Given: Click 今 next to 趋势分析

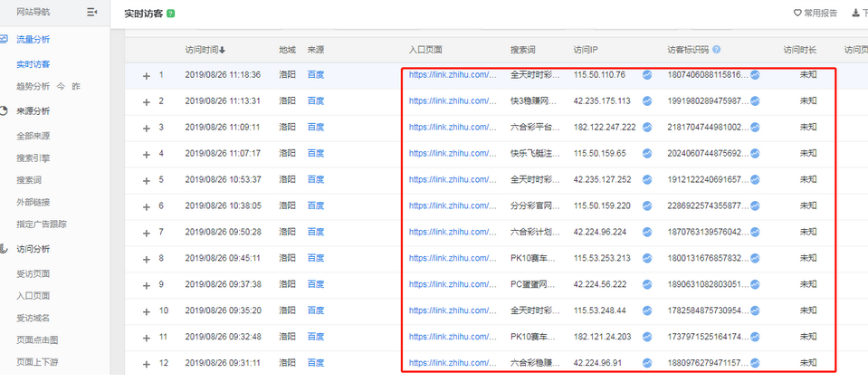Looking at the screenshot, I should point(62,86).
